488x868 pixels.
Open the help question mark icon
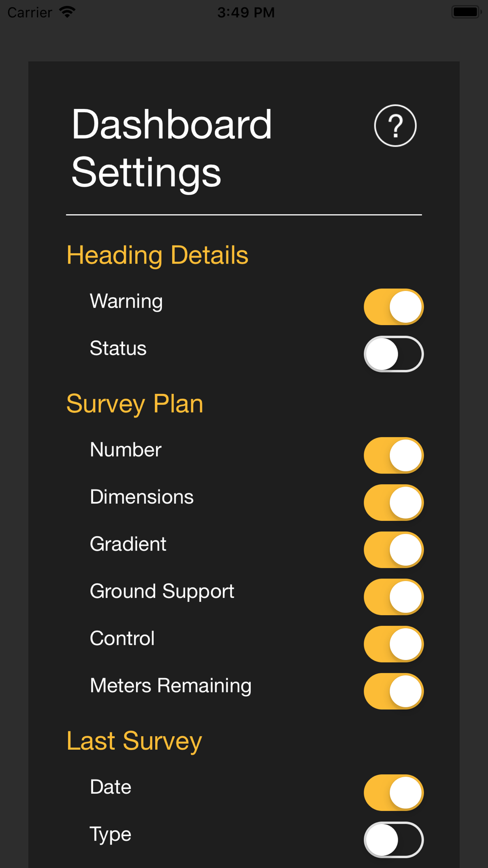click(x=395, y=126)
